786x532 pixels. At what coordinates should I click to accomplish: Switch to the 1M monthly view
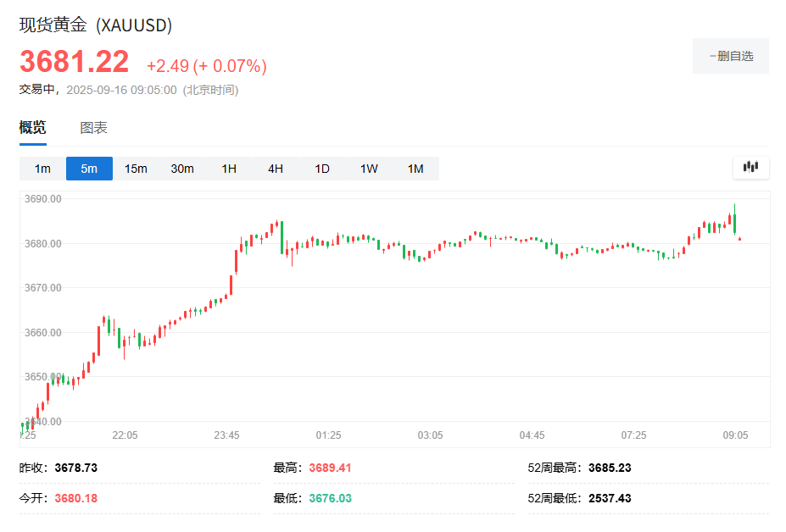coord(415,169)
